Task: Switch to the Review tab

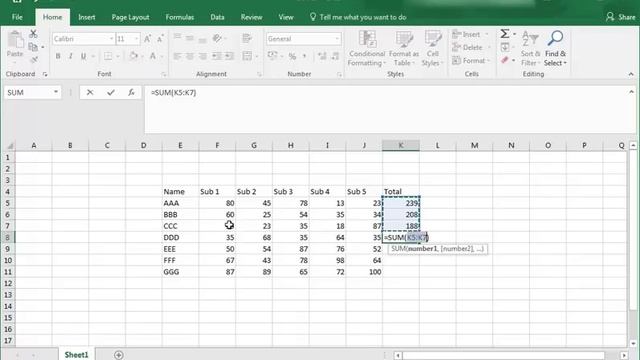Action: 251,17
